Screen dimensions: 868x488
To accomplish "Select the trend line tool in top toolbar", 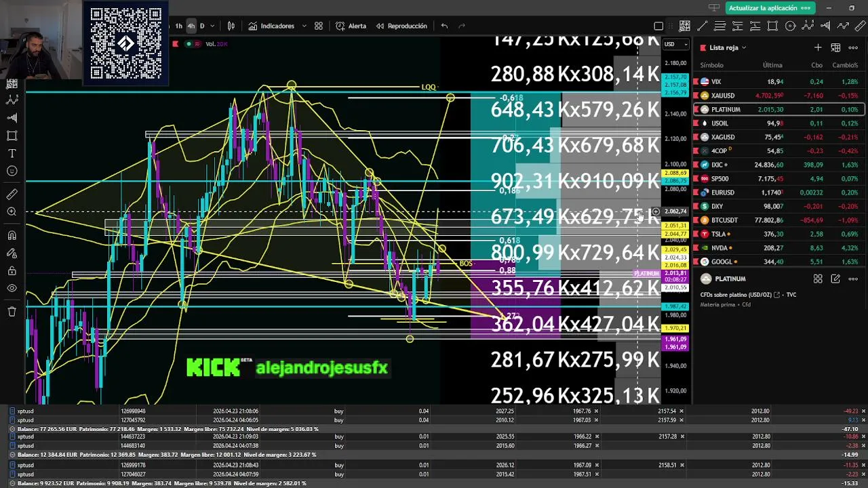I will pos(702,26).
